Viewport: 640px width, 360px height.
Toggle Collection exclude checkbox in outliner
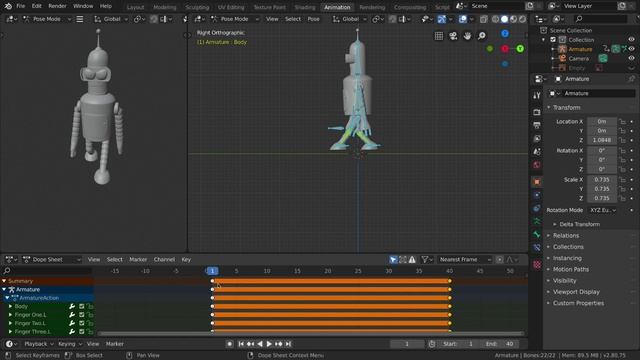point(553,40)
